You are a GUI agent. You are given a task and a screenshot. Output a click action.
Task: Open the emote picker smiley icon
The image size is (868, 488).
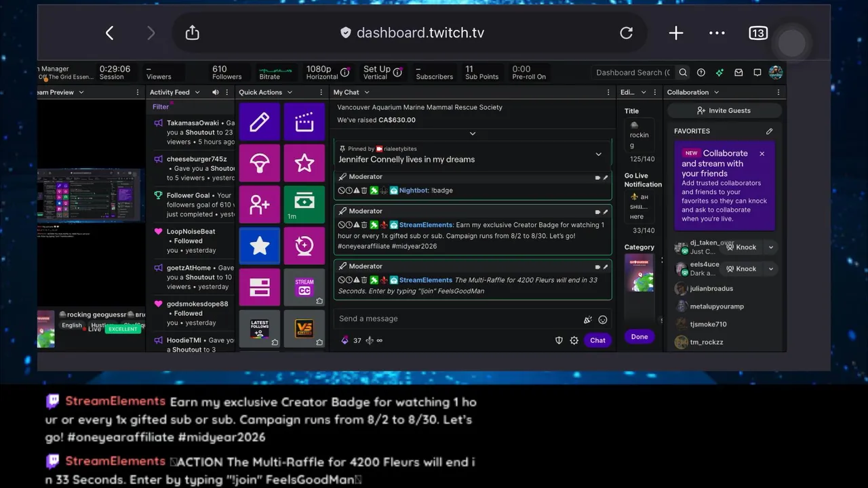(x=603, y=320)
